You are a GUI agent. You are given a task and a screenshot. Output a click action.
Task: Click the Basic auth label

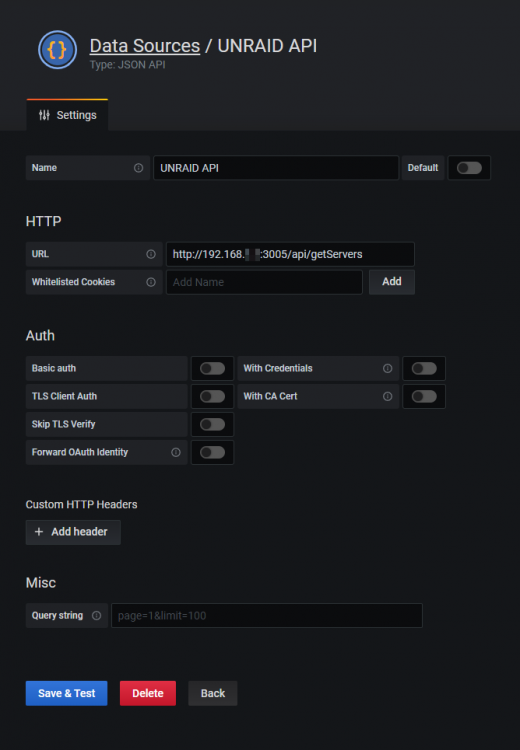point(54,368)
